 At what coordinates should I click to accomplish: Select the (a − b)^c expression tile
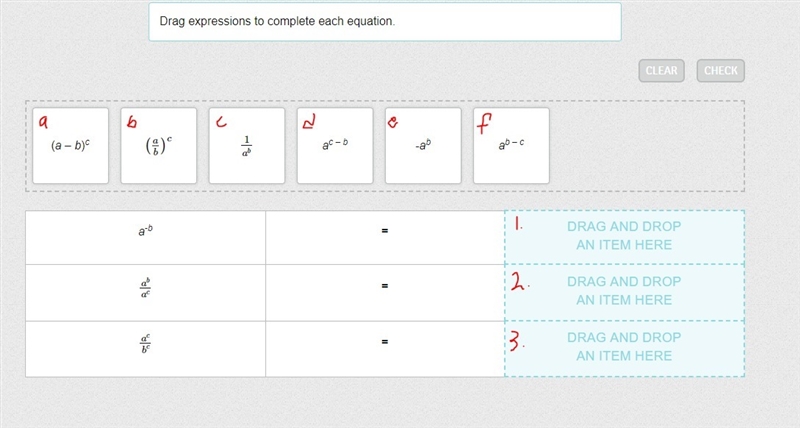[70, 145]
